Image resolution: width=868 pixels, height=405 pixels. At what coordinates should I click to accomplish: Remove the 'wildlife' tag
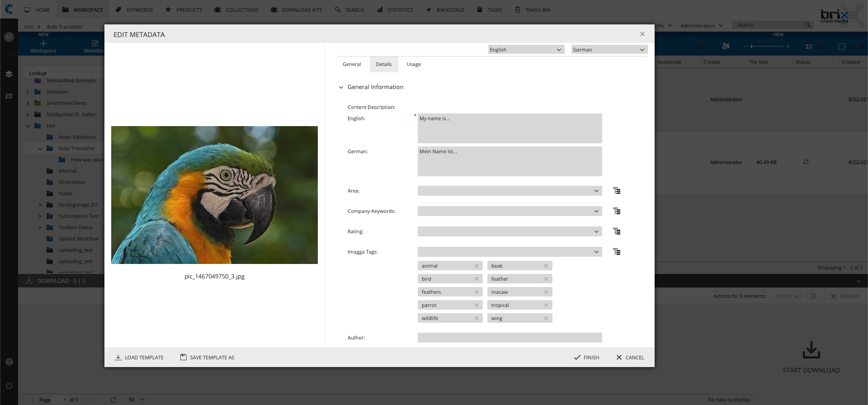point(476,318)
